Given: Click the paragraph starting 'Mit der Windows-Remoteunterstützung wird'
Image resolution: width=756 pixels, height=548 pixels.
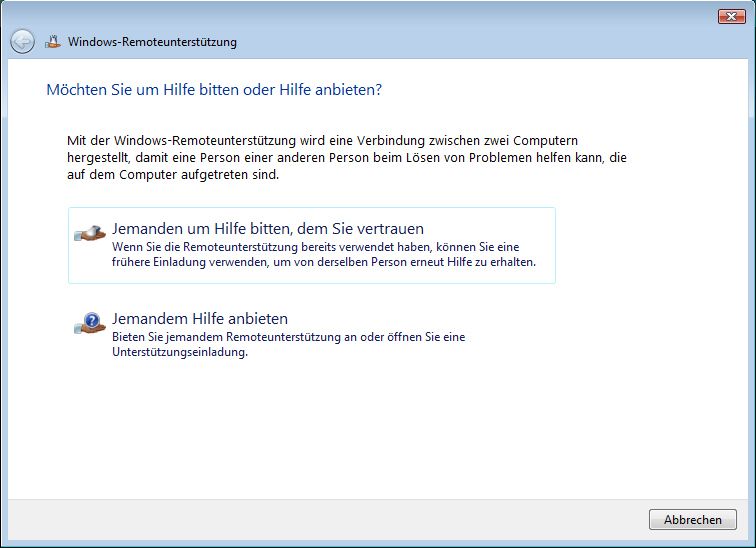Looking at the screenshot, I should [x=347, y=158].
